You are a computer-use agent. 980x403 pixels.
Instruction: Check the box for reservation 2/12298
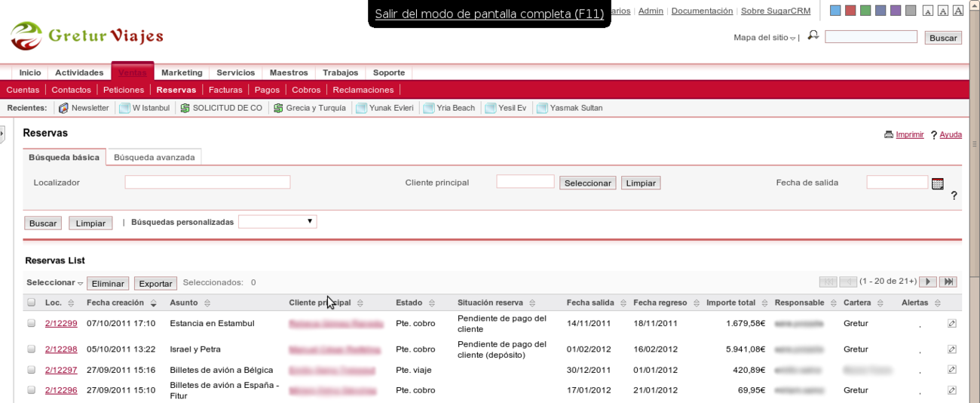coord(31,349)
